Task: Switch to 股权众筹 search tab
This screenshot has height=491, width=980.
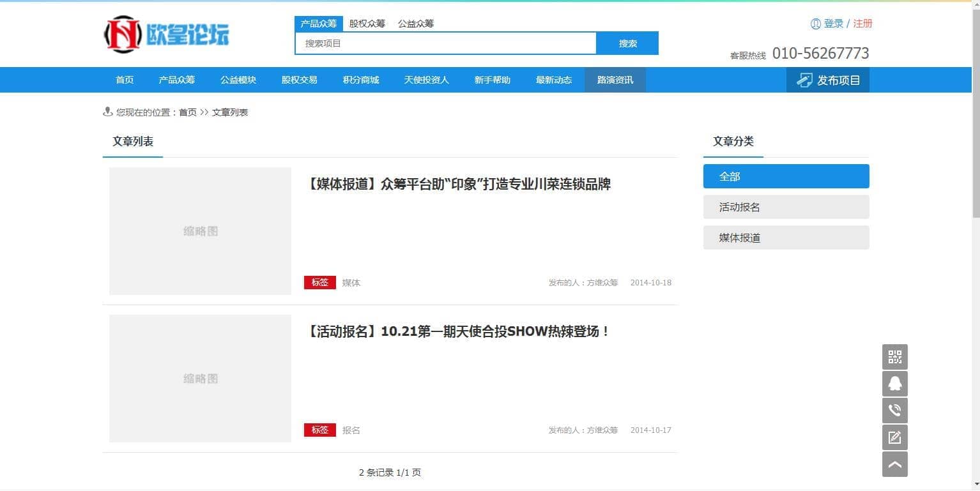Action: pos(367,24)
